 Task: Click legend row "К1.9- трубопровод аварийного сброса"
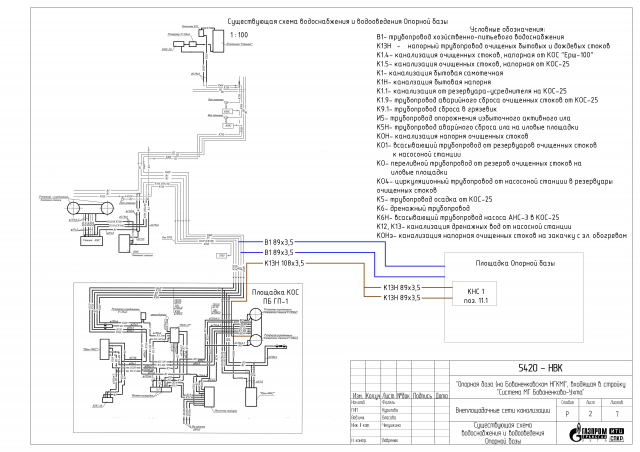pos(487,100)
